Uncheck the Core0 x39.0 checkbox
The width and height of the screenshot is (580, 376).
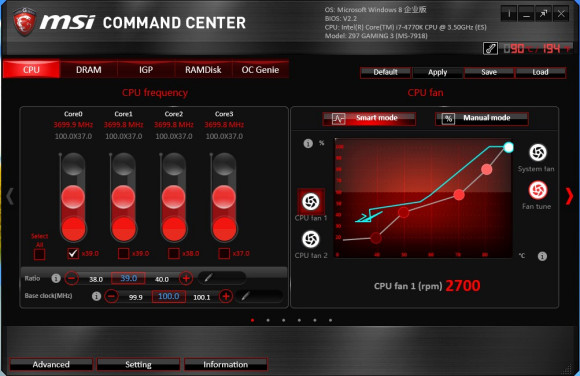[x=73, y=254]
